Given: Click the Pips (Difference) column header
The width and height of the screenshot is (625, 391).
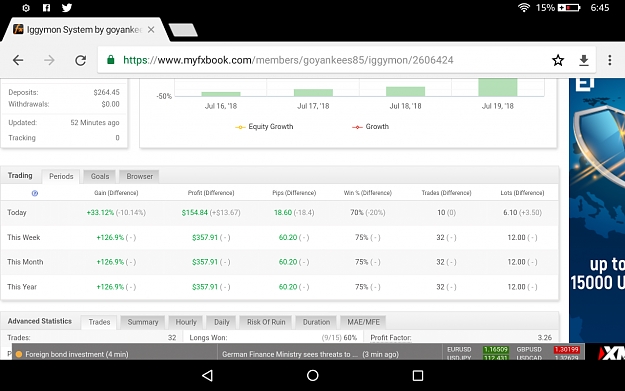Looking at the screenshot, I should pyautogui.click(x=294, y=193).
